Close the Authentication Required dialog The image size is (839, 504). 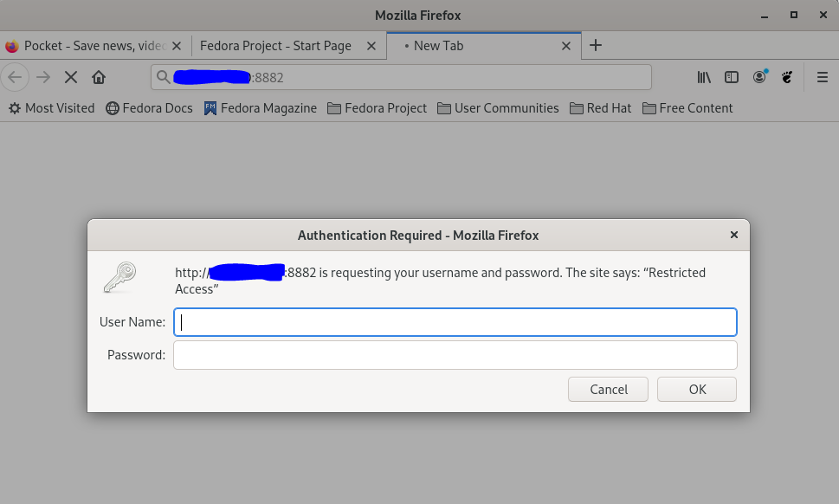[734, 235]
